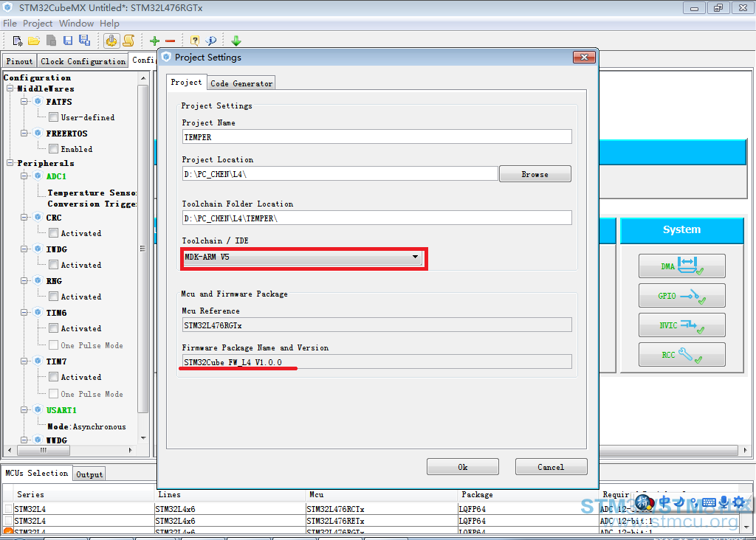Click the Save Project floppy icon

[x=68, y=41]
